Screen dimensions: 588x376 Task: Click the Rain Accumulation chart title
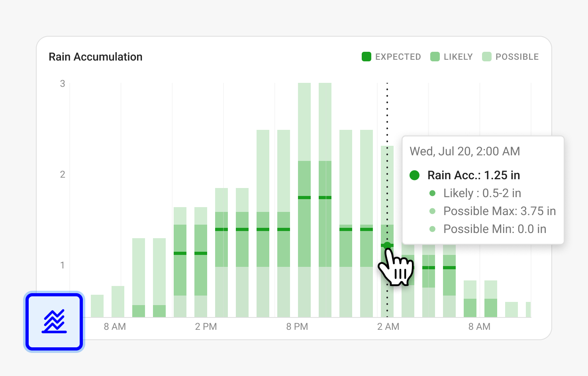pos(96,57)
